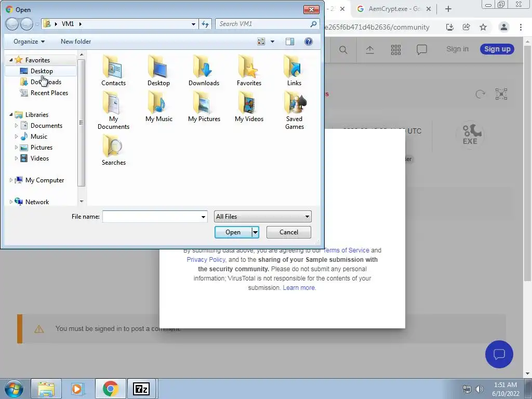Image resolution: width=532 pixels, height=399 pixels.
Task: Select the My Videos folder
Action: pos(249,107)
